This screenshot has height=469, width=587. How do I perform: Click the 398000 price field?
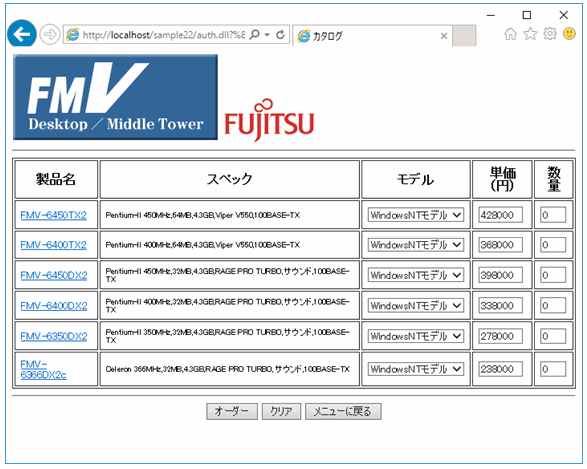click(x=501, y=275)
